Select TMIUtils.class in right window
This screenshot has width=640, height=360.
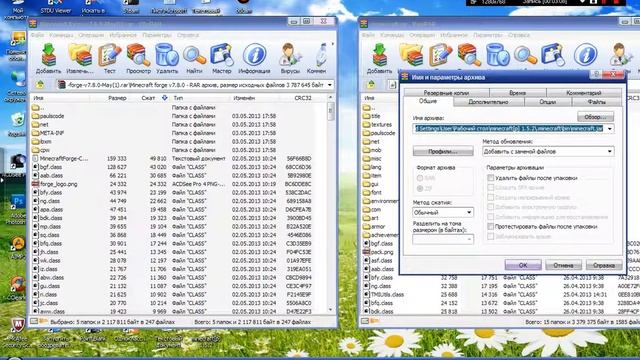pyautogui.click(x=387, y=294)
